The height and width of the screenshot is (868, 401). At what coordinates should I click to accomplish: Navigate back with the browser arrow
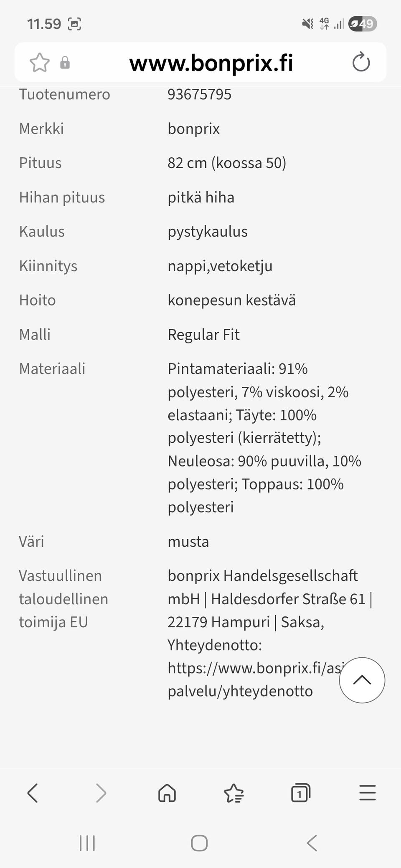tap(32, 792)
